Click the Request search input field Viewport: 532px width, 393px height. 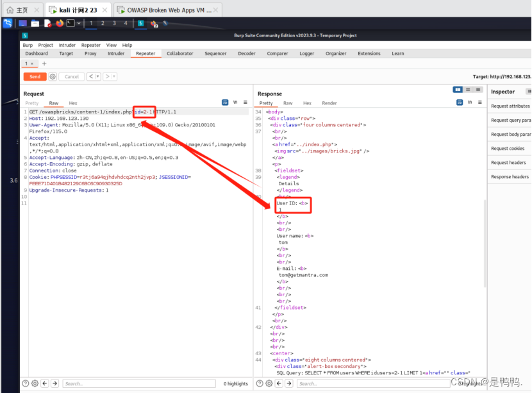[x=139, y=384]
